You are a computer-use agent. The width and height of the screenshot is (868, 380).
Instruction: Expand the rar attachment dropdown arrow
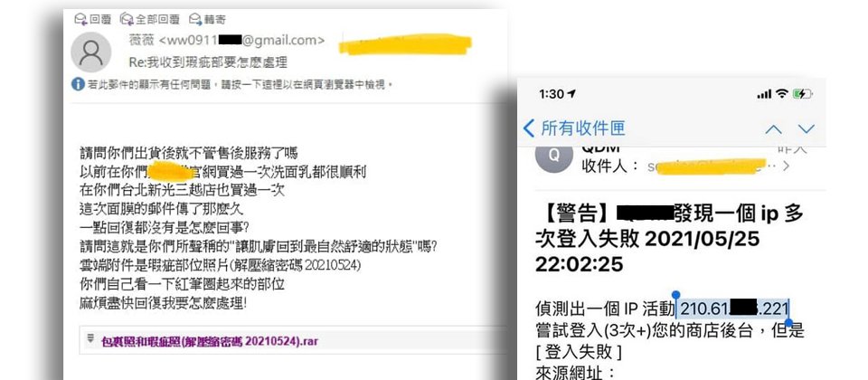90,339
